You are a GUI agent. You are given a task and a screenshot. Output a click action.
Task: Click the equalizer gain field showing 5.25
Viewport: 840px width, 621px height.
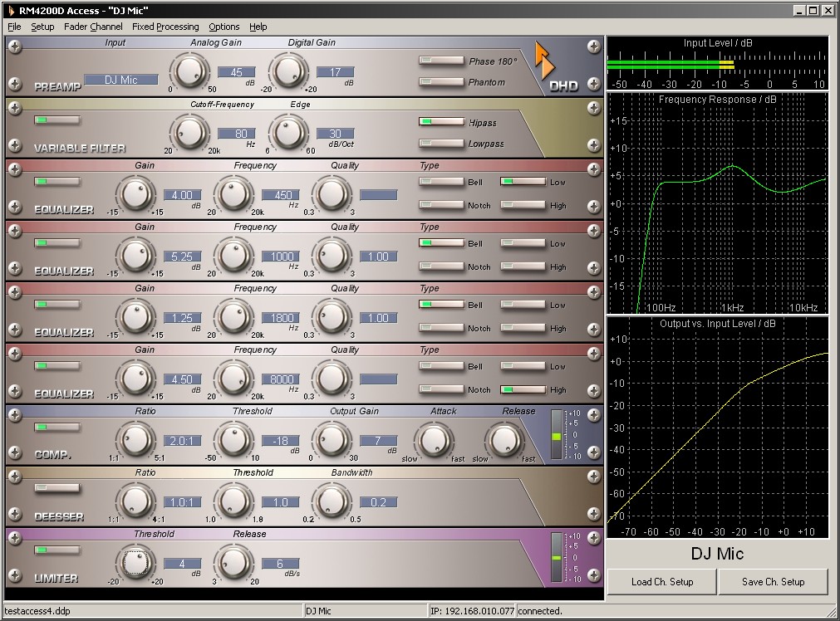pos(182,257)
